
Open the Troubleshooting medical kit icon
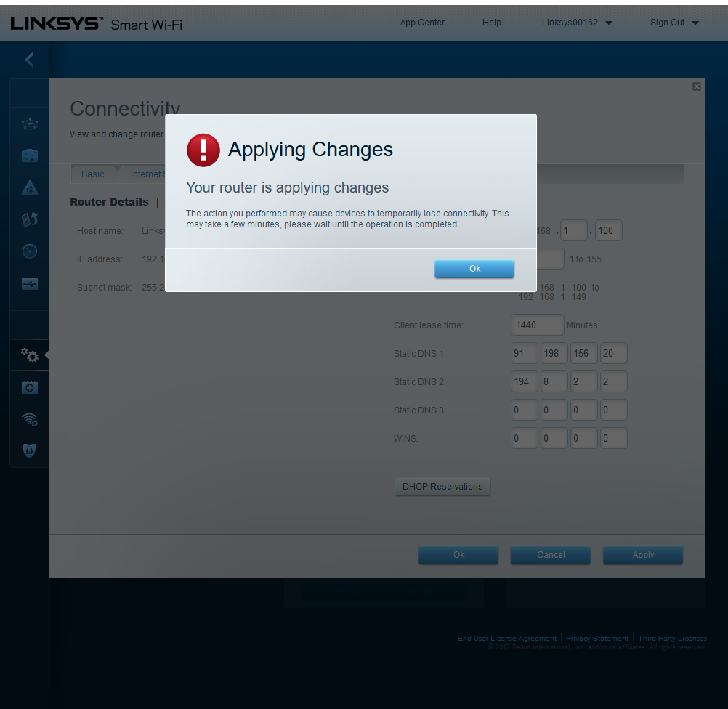point(30,388)
